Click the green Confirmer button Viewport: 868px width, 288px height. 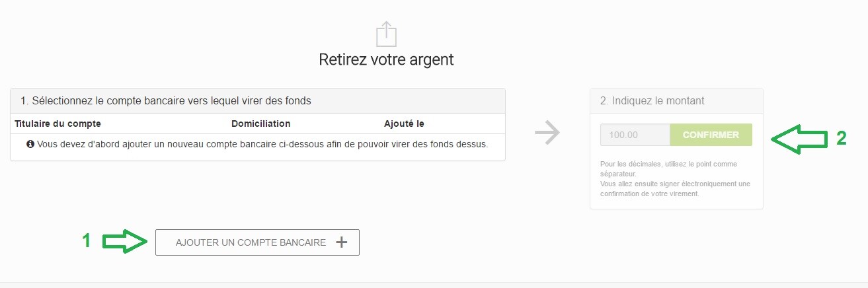click(x=711, y=135)
